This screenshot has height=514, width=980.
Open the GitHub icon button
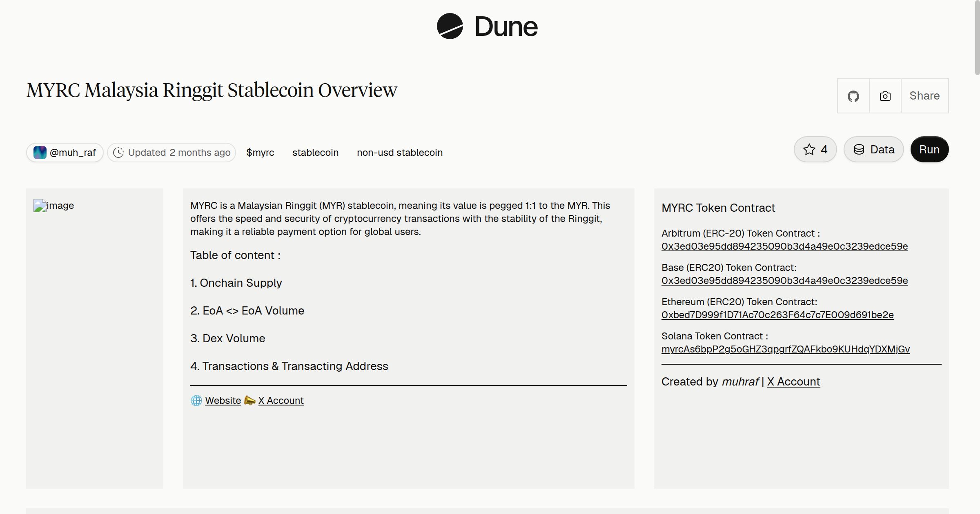coord(853,96)
